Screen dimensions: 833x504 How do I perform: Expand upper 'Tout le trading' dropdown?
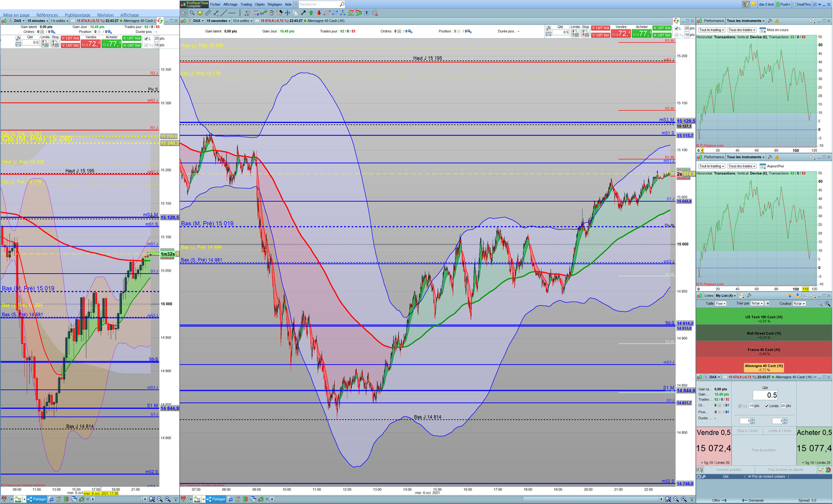coord(712,30)
